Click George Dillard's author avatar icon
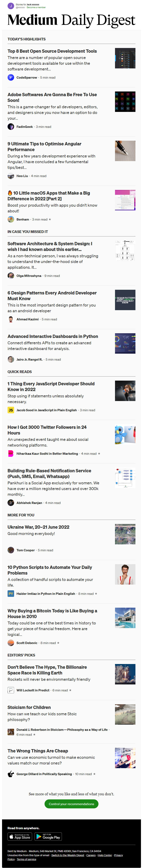The image size is (143, 868). click(x=11, y=774)
